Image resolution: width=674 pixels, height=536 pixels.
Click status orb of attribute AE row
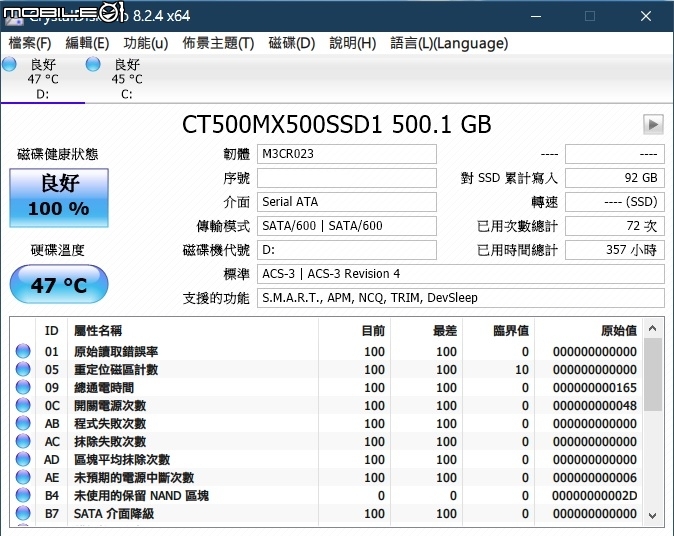pos(23,478)
